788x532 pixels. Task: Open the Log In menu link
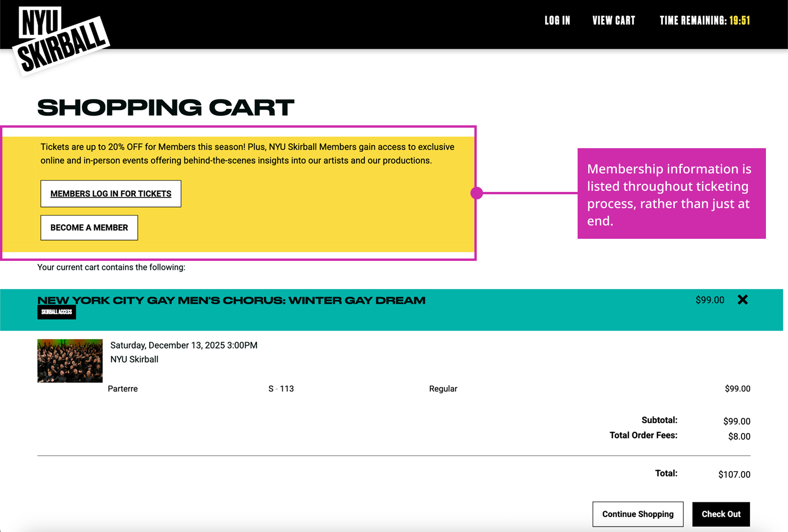[x=557, y=20]
